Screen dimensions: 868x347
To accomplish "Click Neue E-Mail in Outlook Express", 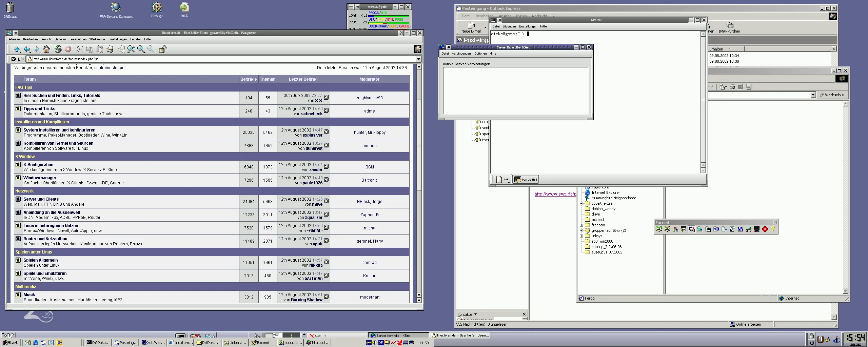I will (471, 27).
